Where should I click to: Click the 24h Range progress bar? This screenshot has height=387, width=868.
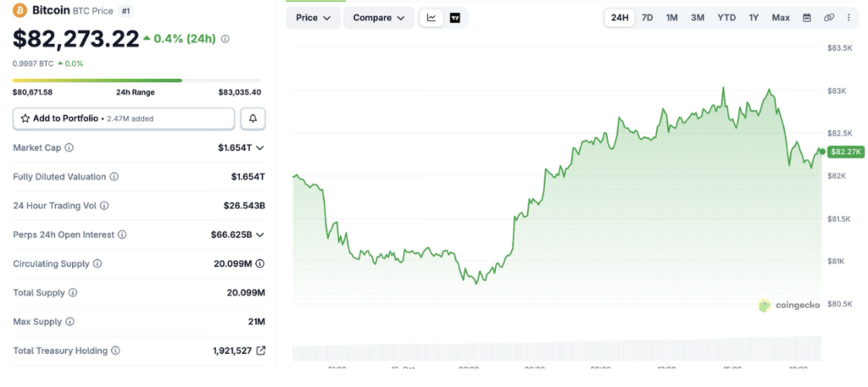136,80
